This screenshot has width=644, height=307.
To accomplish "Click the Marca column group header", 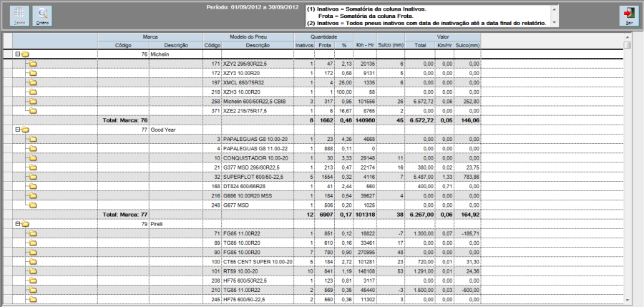I will 150,37.
